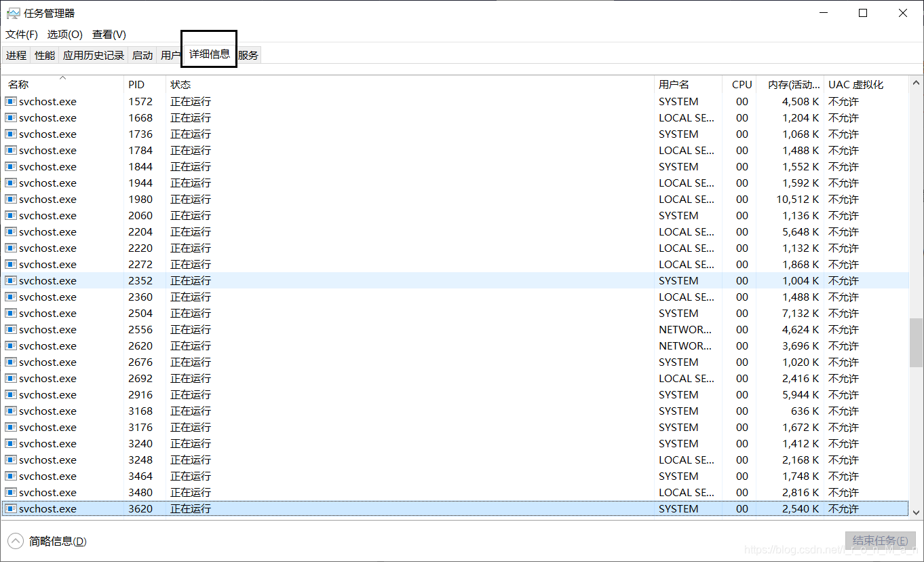This screenshot has height=562, width=924.
Task: Select the 详细信息 tab
Action: [x=210, y=54]
